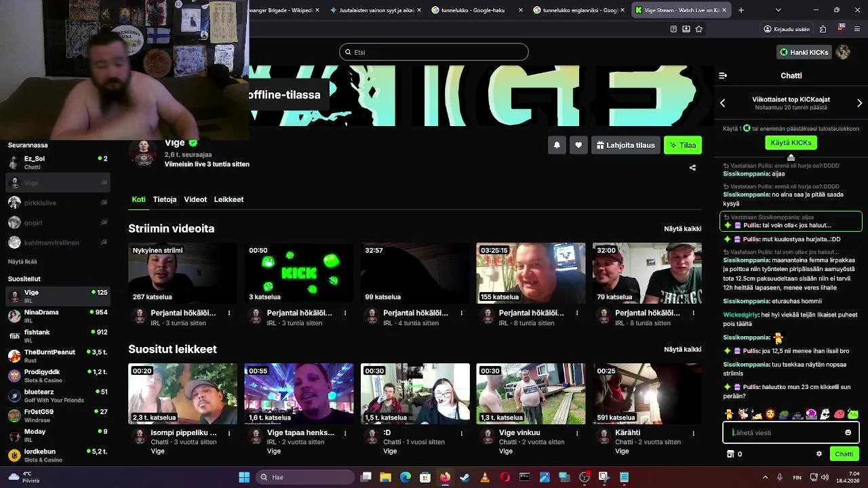
Task: Collapse the chat panel with the icon left of Chatti
Action: (x=723, y=76)
